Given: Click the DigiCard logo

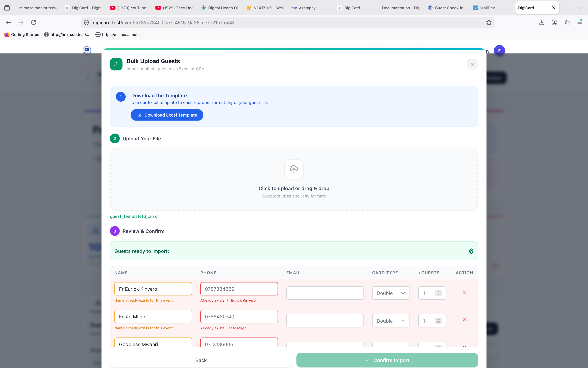Looking at the screenshot, I should (87, 50).
